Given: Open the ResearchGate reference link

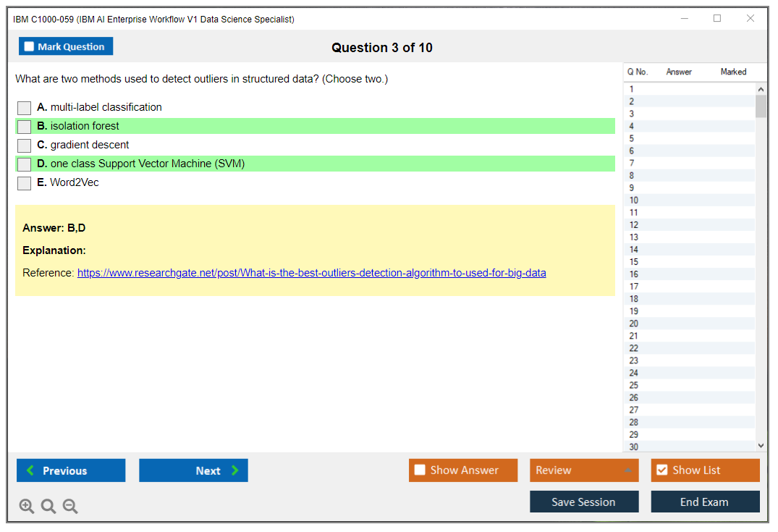Looking at the screenshot, I should pyautogui.click(x=311, y=273).
